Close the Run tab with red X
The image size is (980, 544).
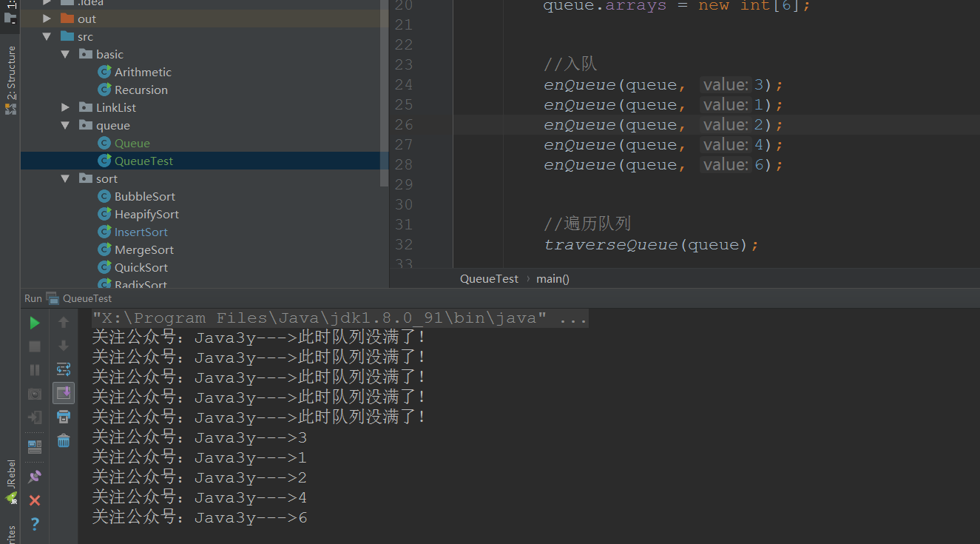[35, 500]
